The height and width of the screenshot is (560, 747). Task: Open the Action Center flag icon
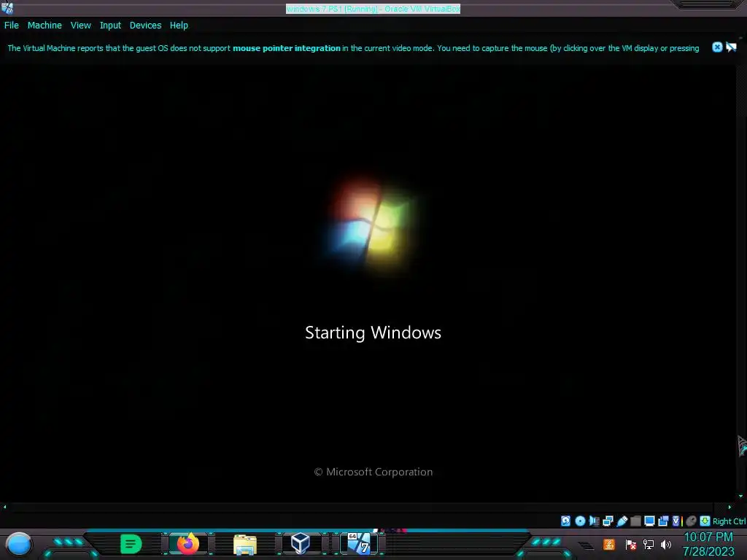click(631, 544)
